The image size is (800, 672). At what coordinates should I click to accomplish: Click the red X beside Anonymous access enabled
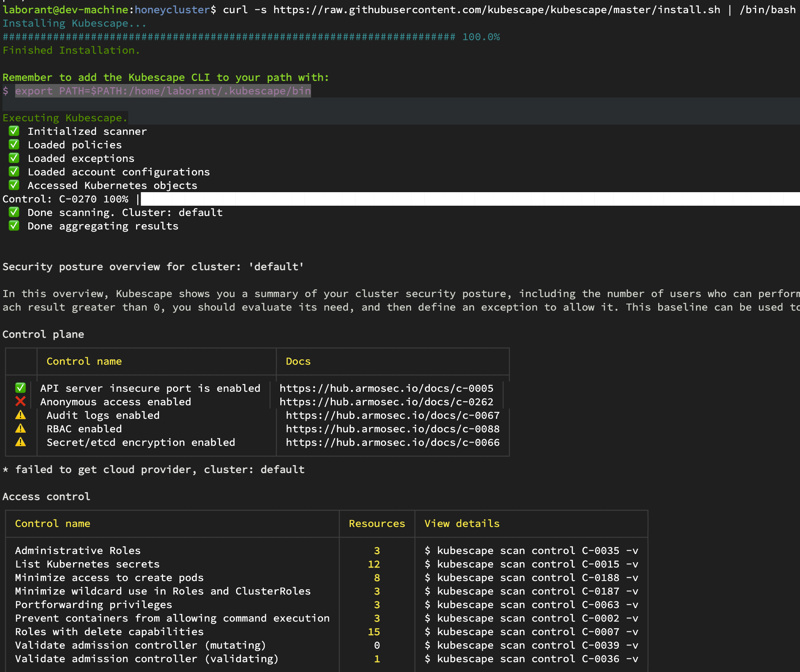pos(20,402)
